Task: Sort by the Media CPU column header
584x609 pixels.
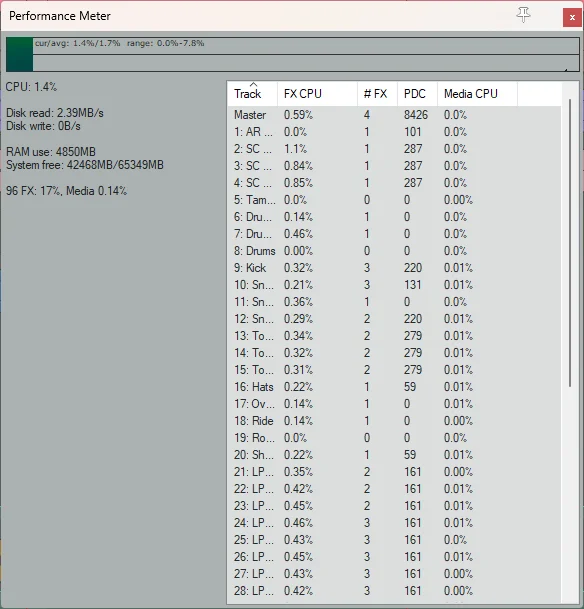Action: click(477, 94)
